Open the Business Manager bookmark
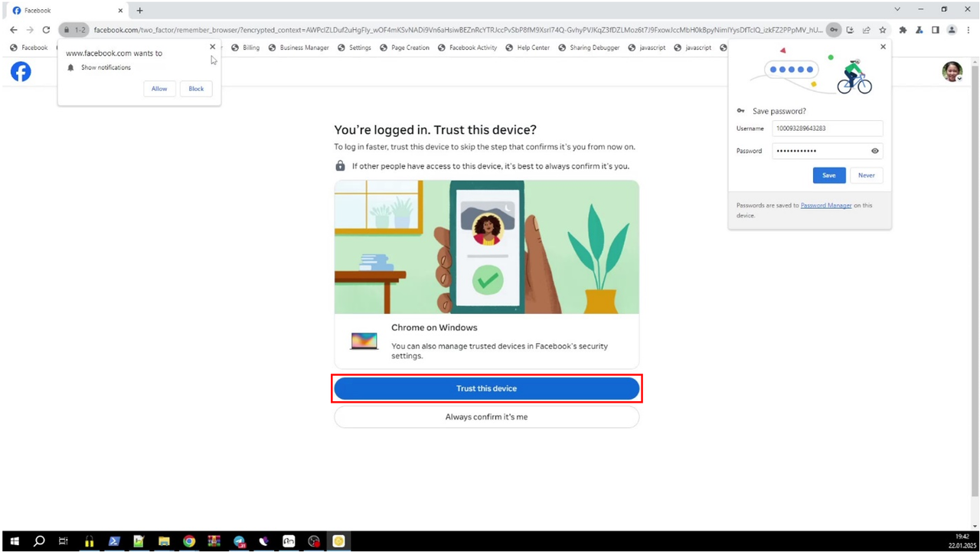 (299, 47)
